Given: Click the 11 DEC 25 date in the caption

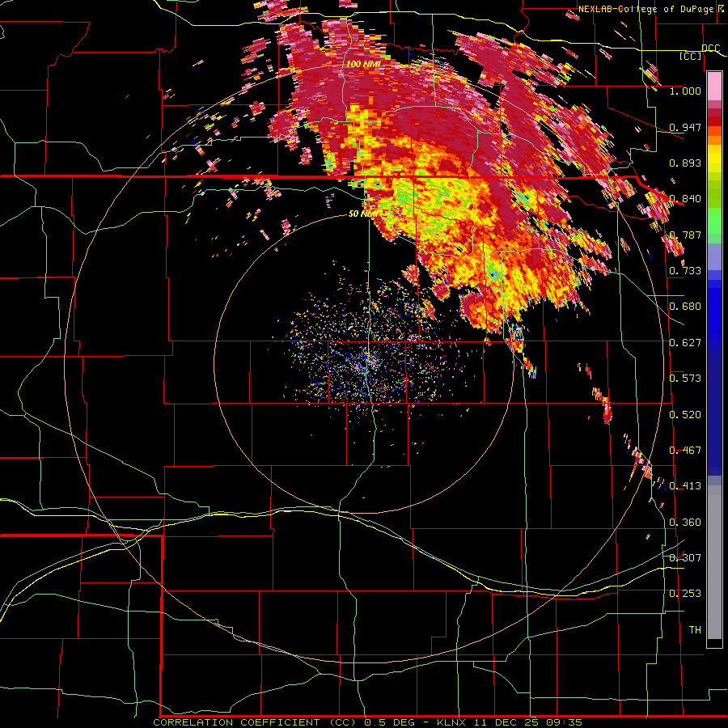Looking at the screenshot, I should [506, 722].
